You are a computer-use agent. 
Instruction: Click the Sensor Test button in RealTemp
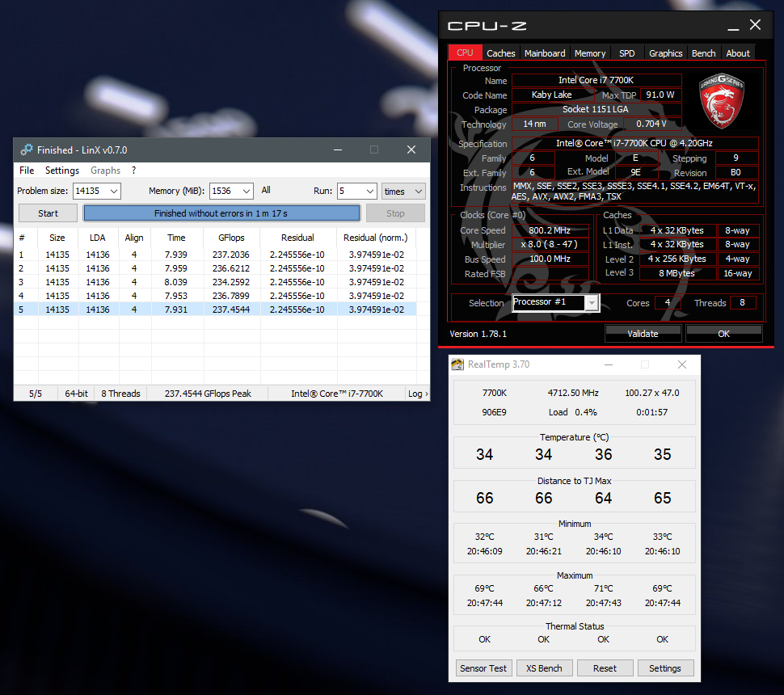483,668
